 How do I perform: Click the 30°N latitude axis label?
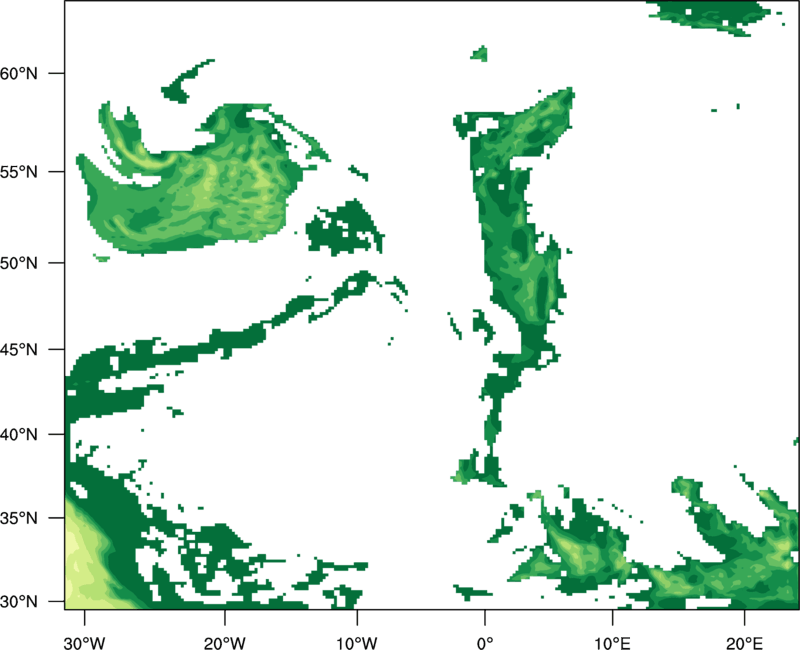pyautogui.click(x=19, y=602)
